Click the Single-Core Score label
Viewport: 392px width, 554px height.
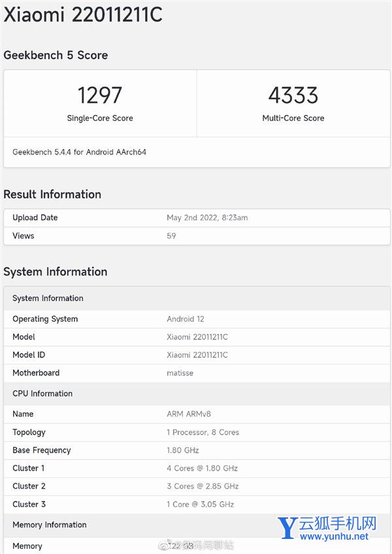[100, 118]
